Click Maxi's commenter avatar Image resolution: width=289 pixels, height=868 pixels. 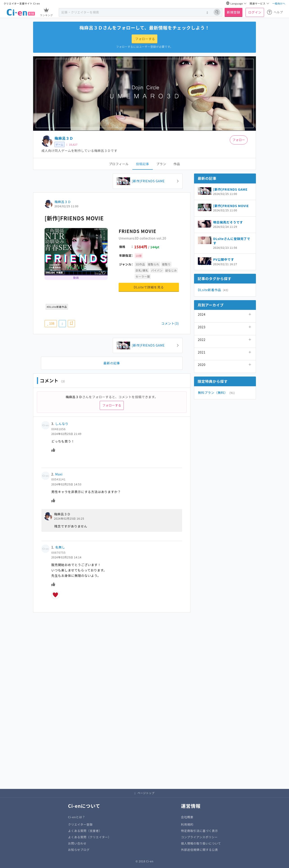click(45, 476)
